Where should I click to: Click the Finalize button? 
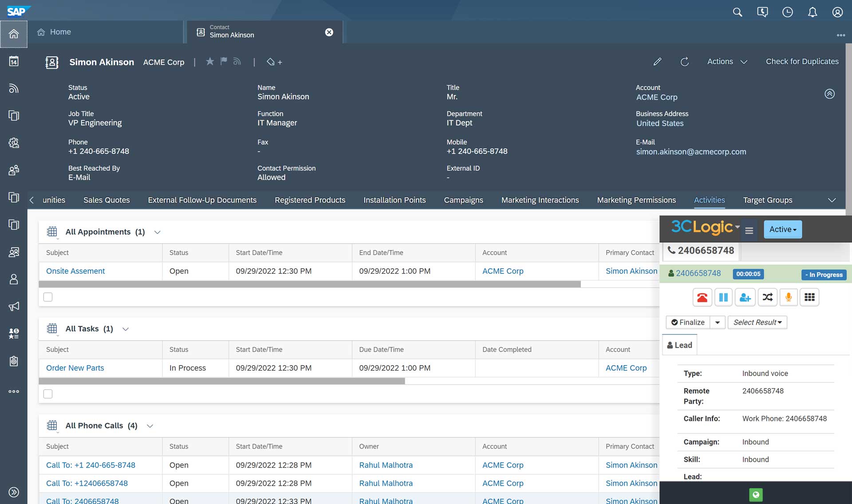tap(688, 322)
